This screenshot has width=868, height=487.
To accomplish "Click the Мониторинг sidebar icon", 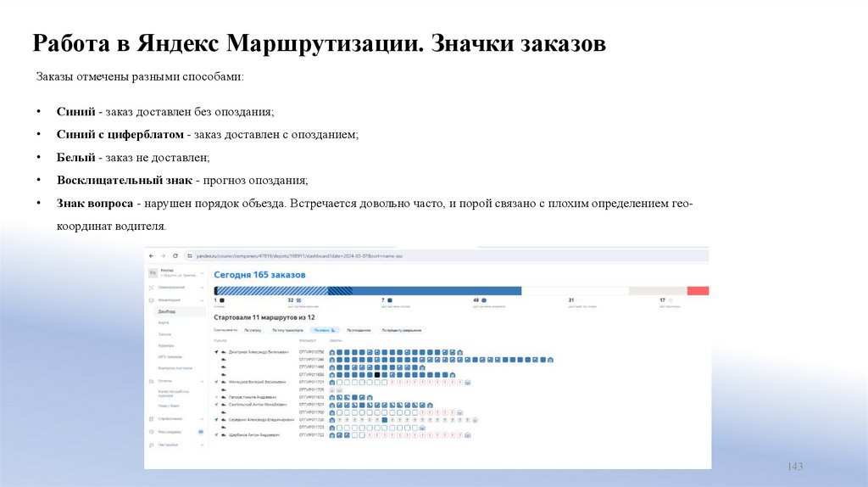I will [x=152, y=300].
